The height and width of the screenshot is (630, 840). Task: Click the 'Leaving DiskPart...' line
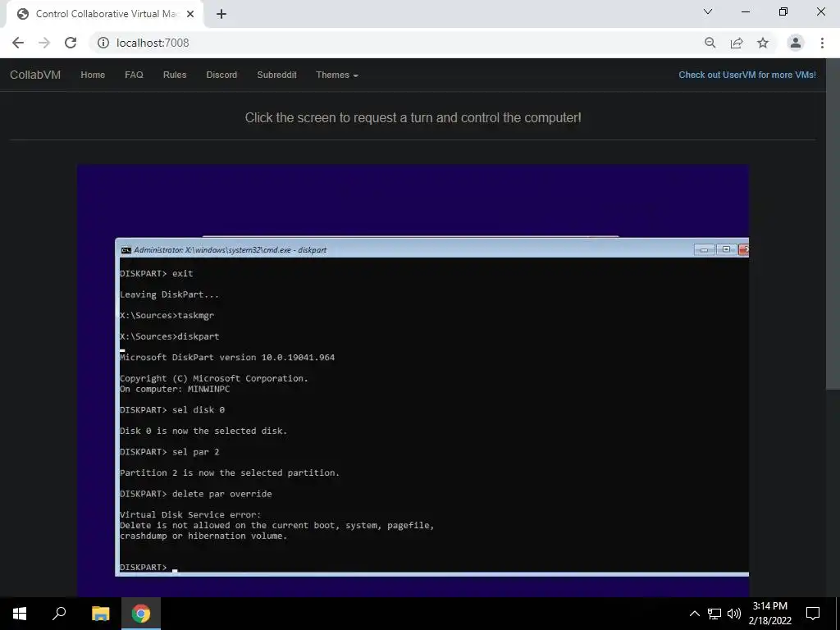(x=169, y=294)
